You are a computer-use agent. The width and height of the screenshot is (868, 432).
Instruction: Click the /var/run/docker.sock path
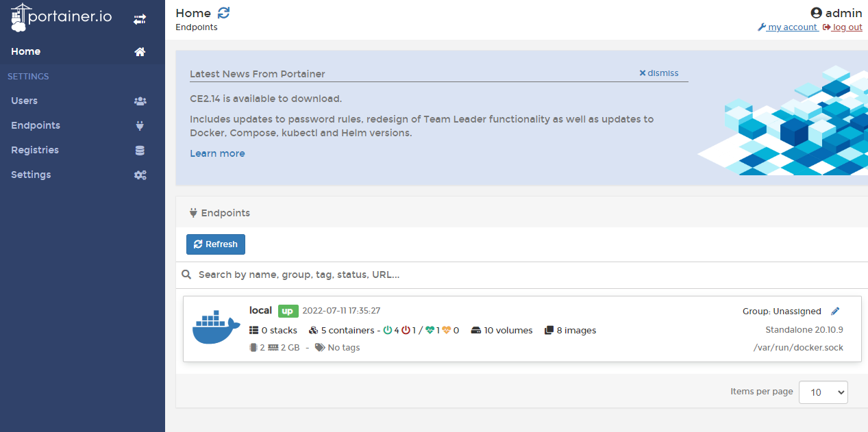tap(798, 347)
